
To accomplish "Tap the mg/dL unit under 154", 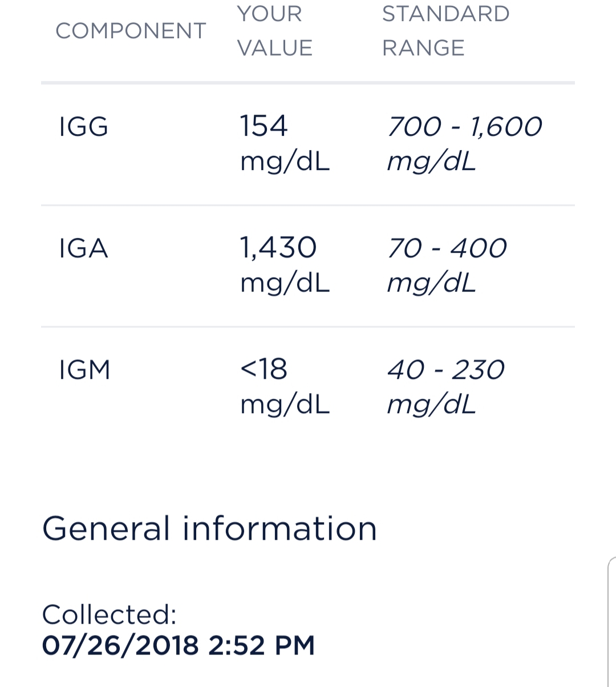I will point(285,161).
